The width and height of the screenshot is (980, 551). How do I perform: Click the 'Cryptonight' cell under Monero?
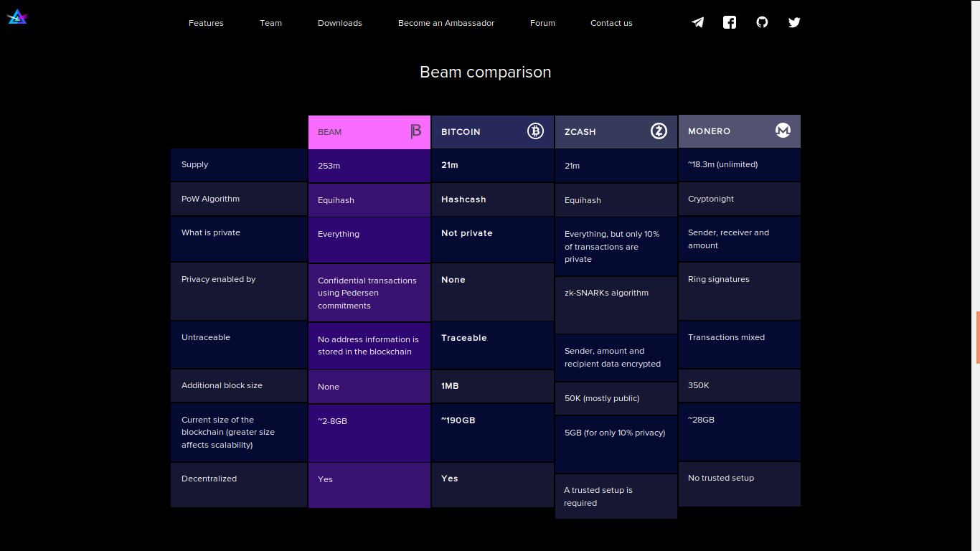click(740, 199)
